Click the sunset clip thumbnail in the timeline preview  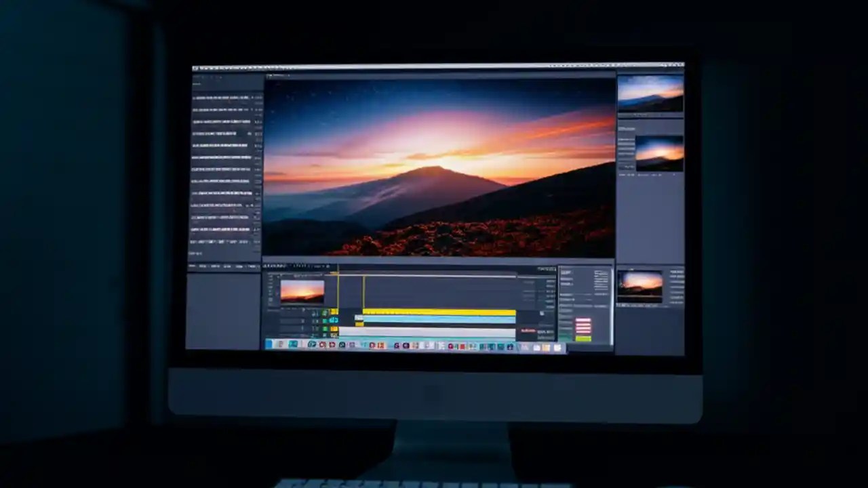[x=303, y=291]
